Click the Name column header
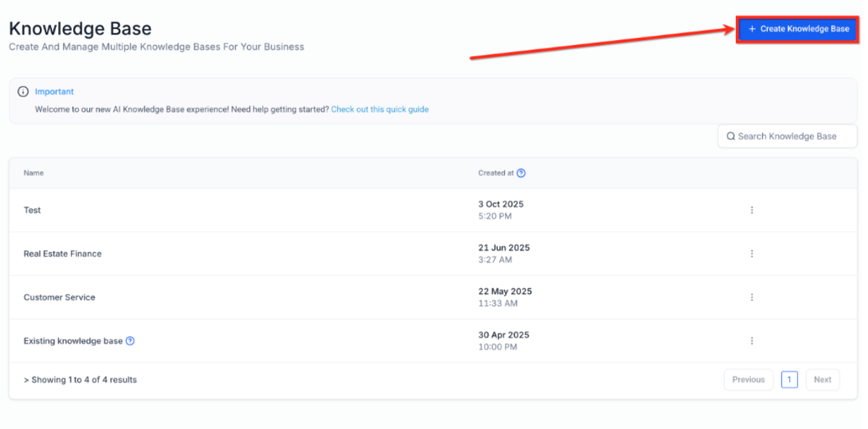The image size is (868, 429). (33, 173)
